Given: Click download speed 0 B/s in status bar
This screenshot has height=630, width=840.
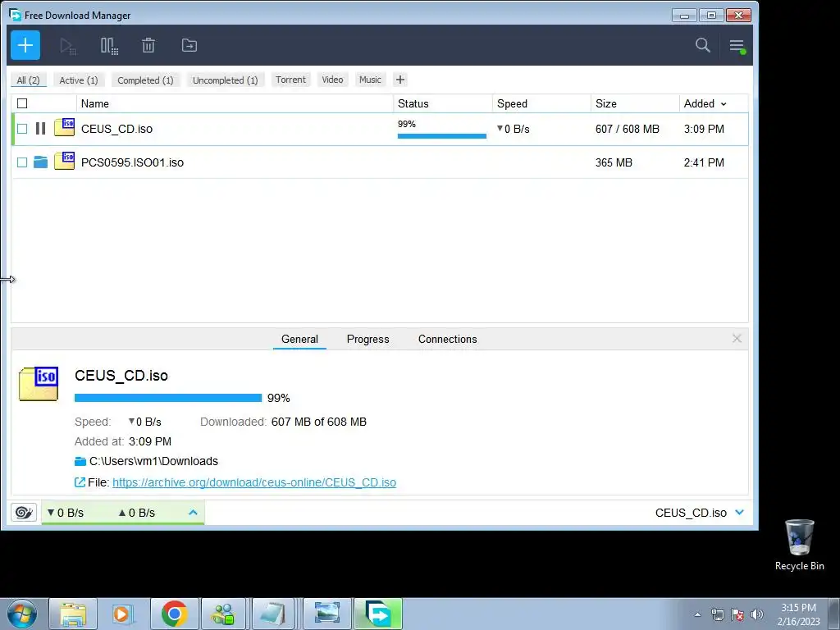Looking at the screenshot, I should (66, 513).
